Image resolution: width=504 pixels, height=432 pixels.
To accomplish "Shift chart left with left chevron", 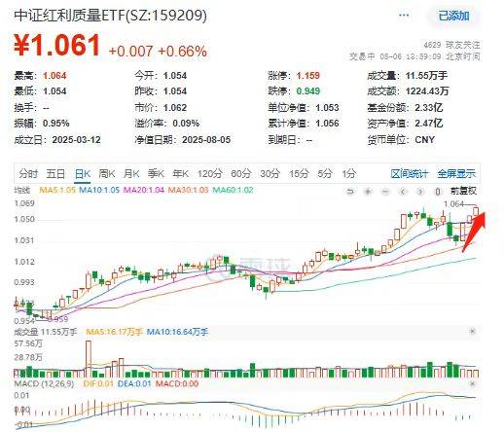I will (403, 192).
